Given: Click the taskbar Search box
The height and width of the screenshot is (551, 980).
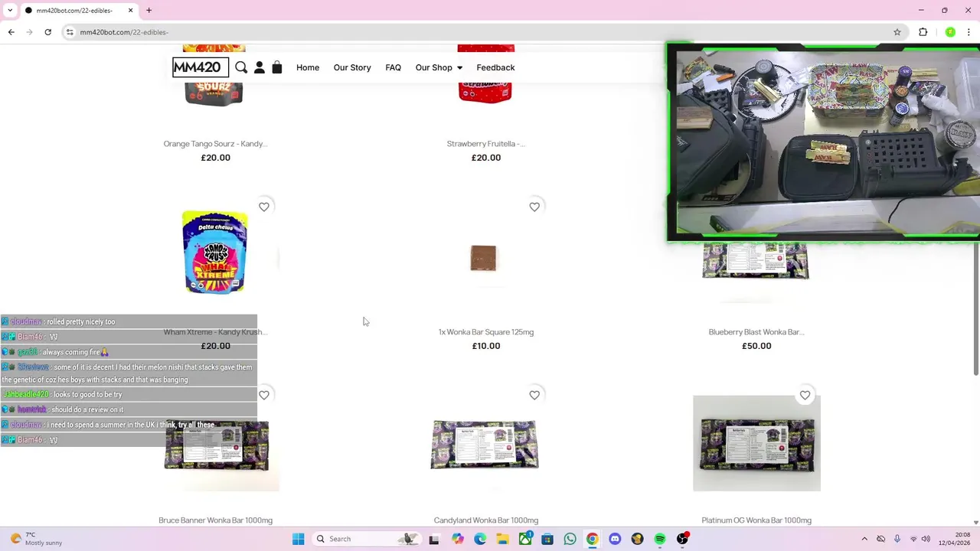Looking at the screenshot, I should point(366,539).
